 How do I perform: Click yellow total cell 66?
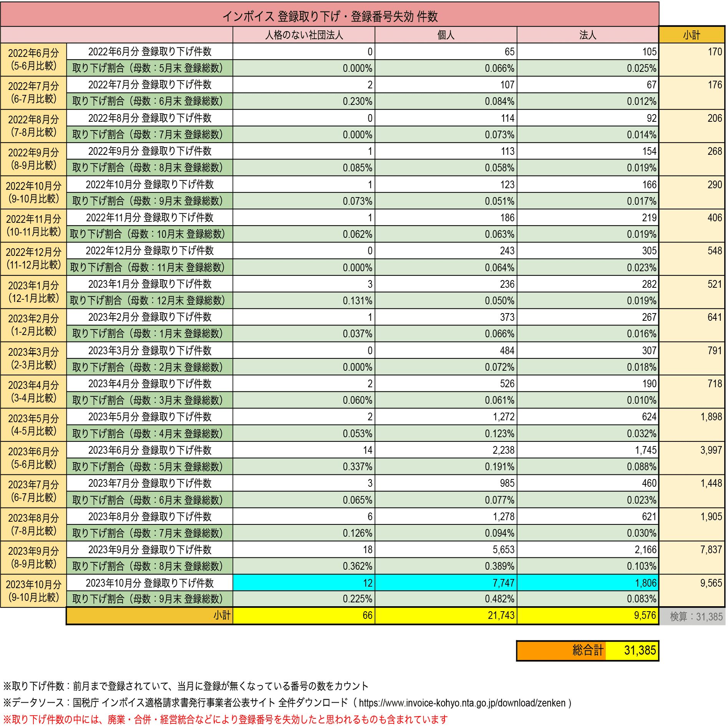click(x=304, y=615)
